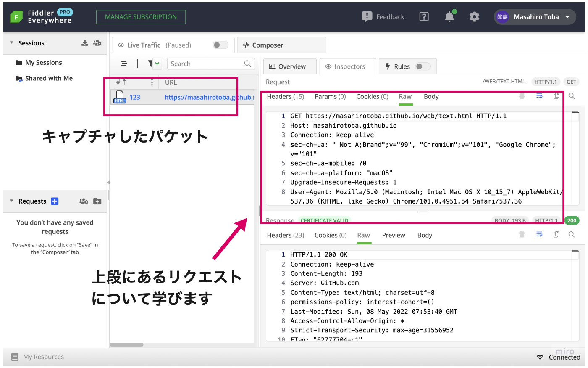Share requests using the Requests people icon
Image resolution: width=588 pixels, height=368 pixels.
pos(84,201)
